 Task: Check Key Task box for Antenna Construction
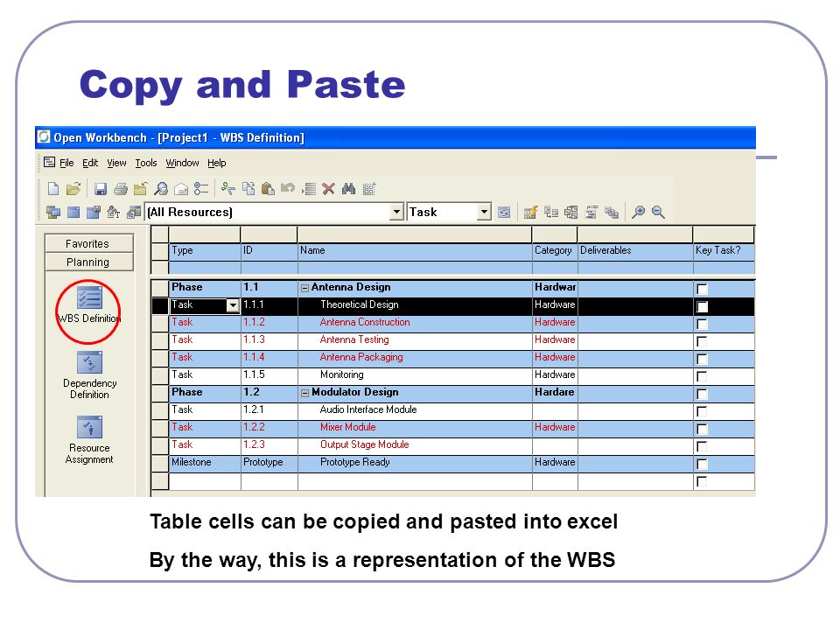(x=702, y=324)
